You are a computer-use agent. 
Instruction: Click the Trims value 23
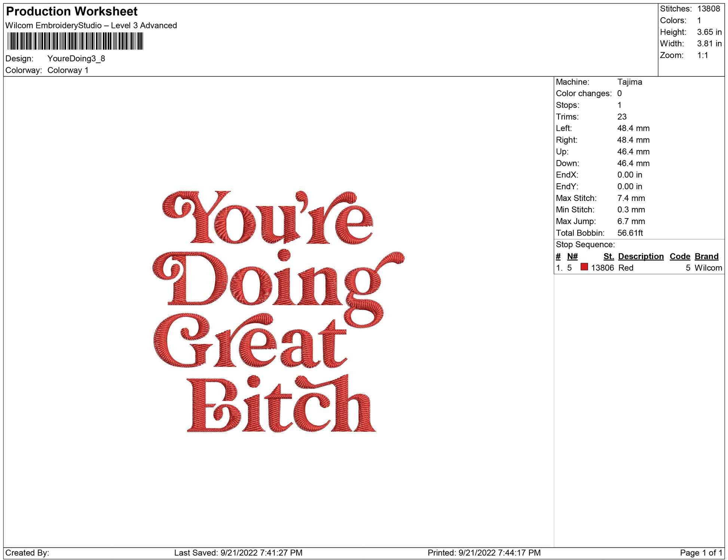pyautogui.click(x=621, y=117)
